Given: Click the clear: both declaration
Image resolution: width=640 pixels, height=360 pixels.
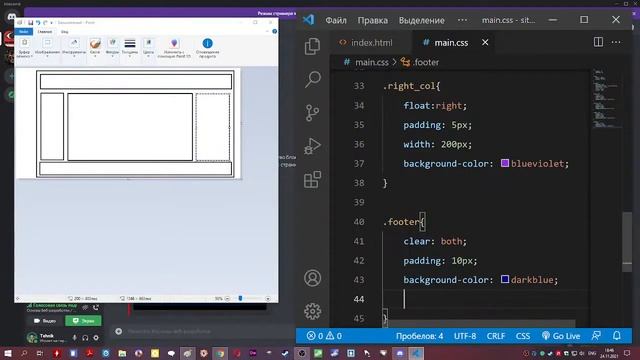Looking at the screenshot, I should [x=435, y=241].
